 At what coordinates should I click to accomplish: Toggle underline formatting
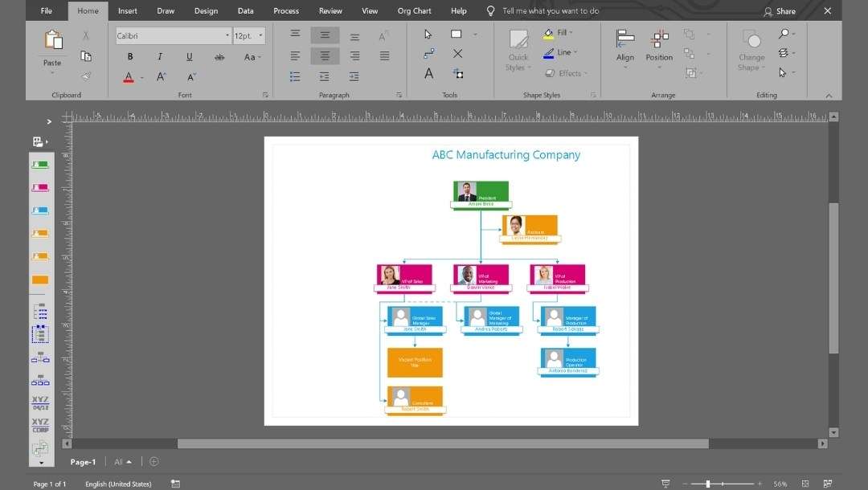tap(189, 56)
